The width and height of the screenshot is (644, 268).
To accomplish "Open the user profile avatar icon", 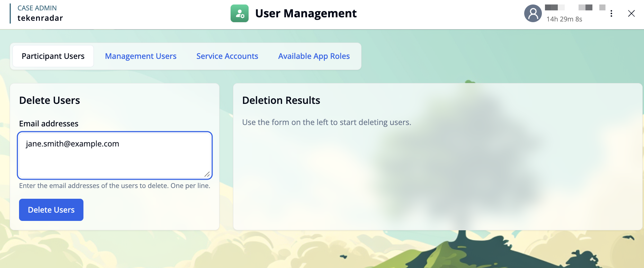I will [533, 14].
